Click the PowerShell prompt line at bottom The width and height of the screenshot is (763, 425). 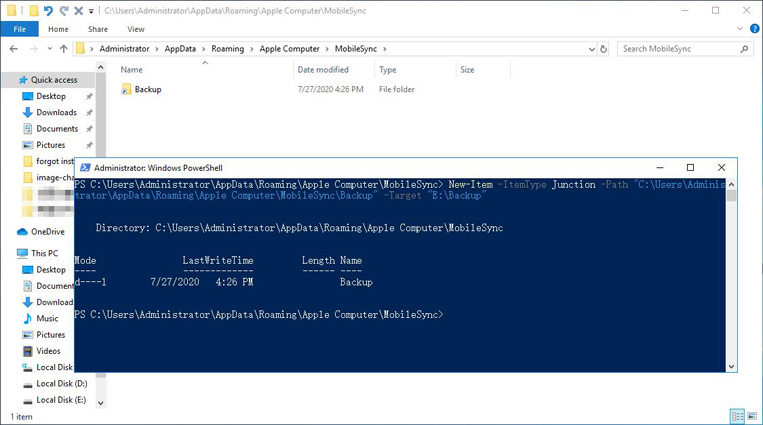pyautogui.click(x=259, y=314)
